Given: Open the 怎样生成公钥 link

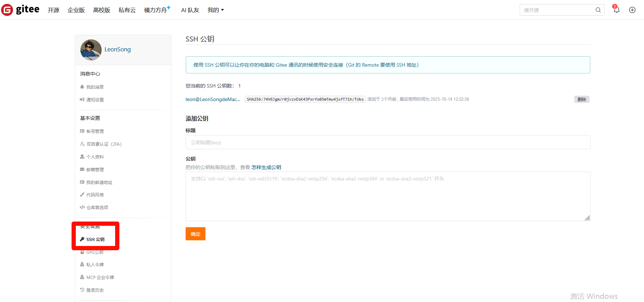Looking at the screenshot, I should 266,167.
